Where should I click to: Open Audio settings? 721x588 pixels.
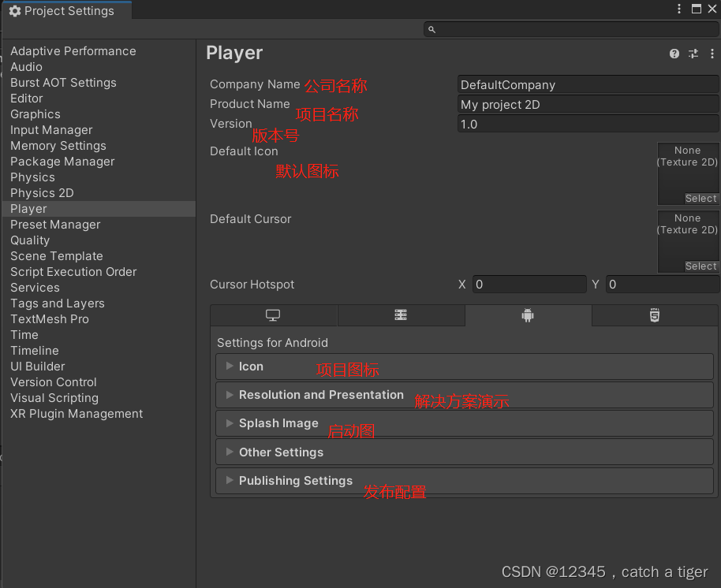pyautogui.click(x=26, y=67)
